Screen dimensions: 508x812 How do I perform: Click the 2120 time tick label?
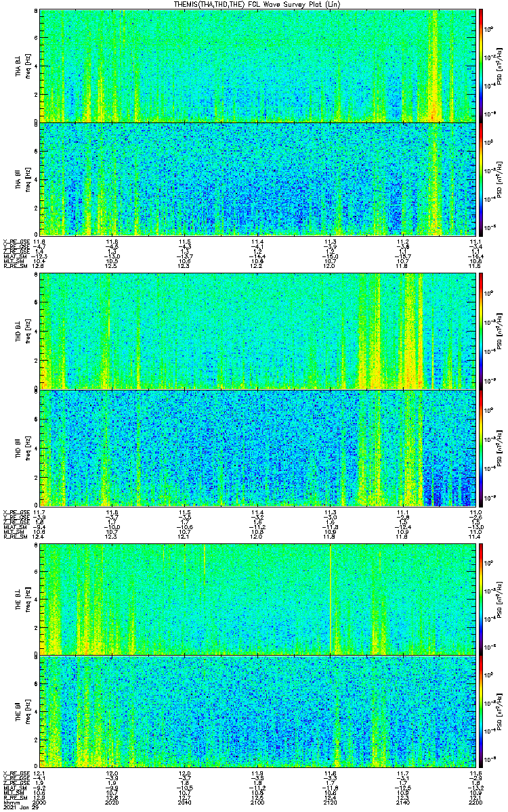tap(331, 803)
